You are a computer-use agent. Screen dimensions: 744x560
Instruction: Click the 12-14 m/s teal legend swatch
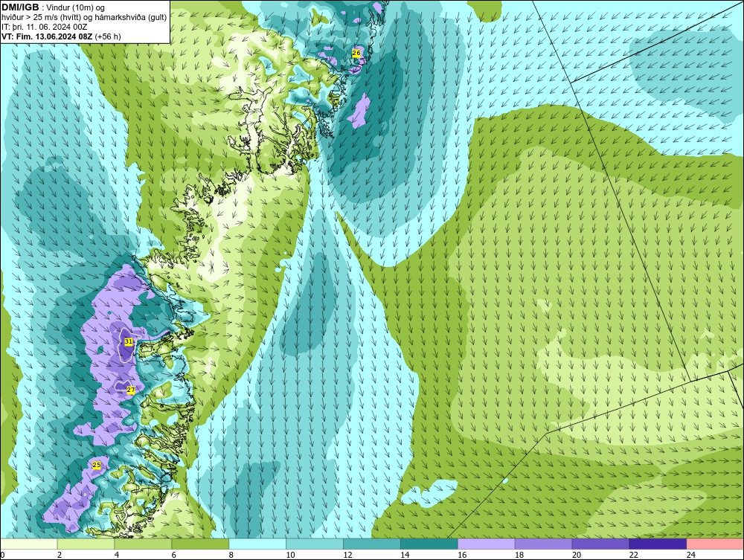pos(372,544)
